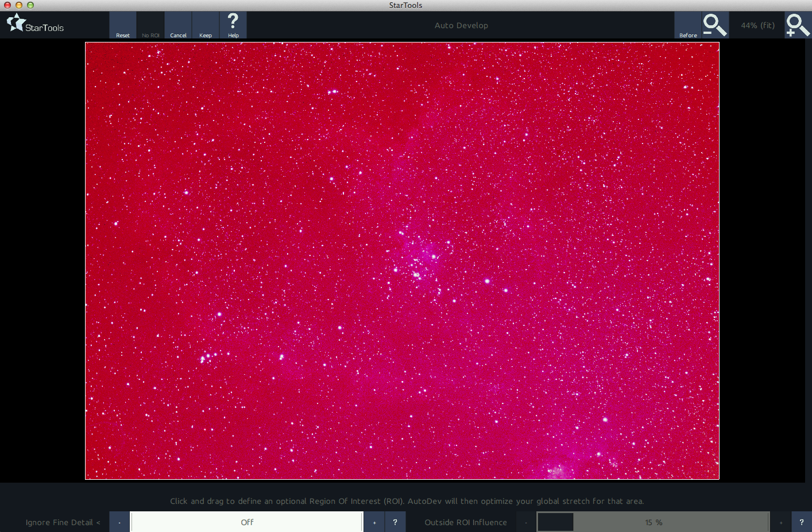Decrease Ignore Fine Detail with minus stepper
Screen dimensions: 812x532
119,522
